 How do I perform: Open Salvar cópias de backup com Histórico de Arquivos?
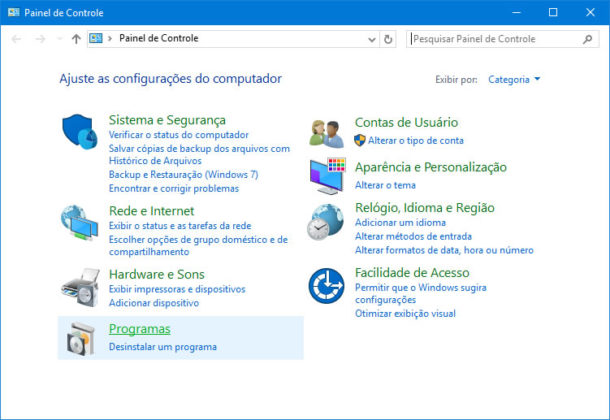tap(199, 155)
